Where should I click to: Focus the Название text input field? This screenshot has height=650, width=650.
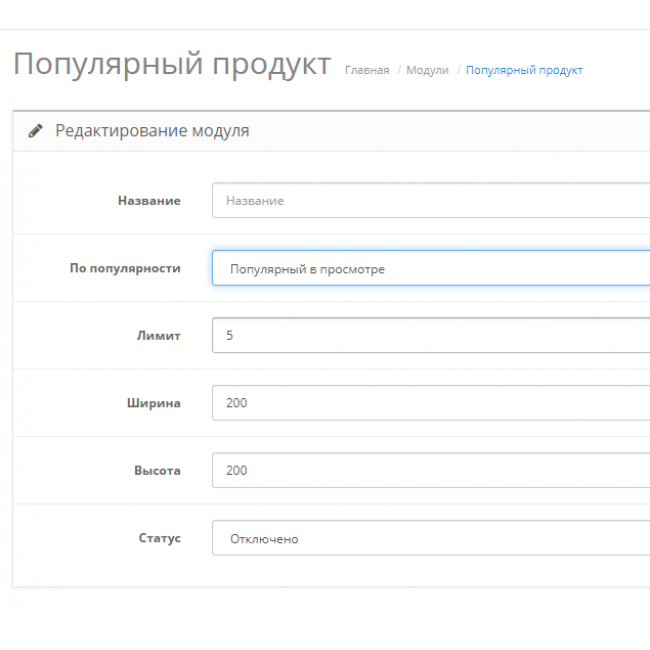click(430, 200)
